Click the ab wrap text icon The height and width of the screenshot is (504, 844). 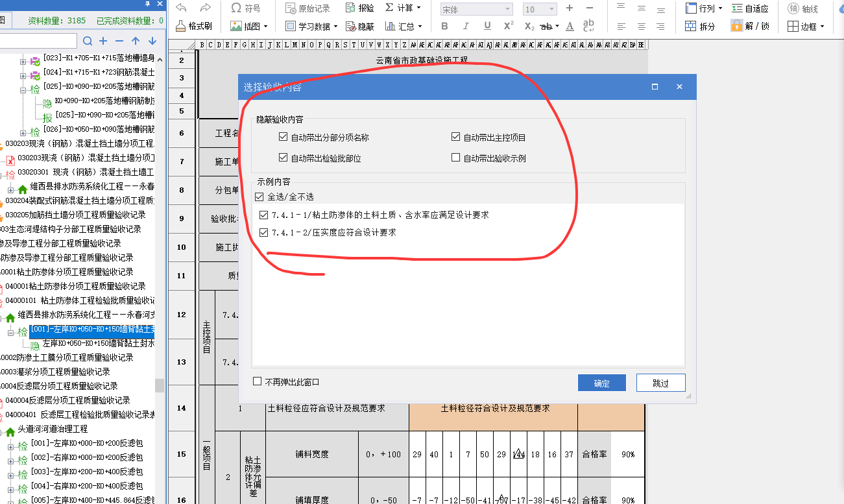pos(588,26)
